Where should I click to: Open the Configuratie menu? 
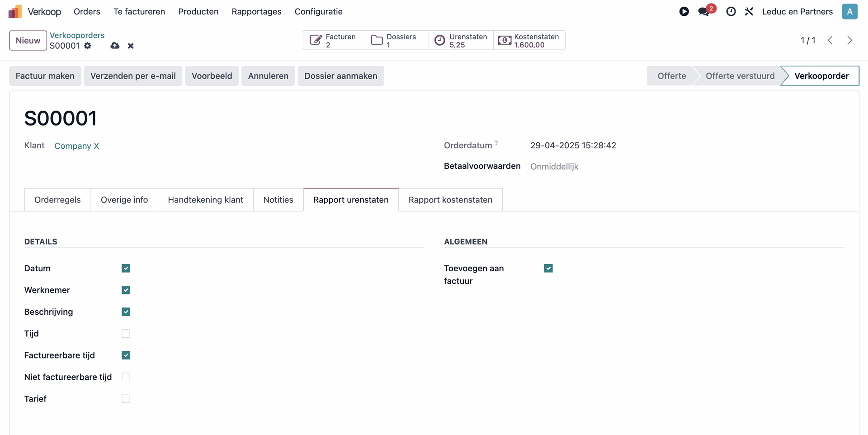pyautogui.click(x=318, y=12)
